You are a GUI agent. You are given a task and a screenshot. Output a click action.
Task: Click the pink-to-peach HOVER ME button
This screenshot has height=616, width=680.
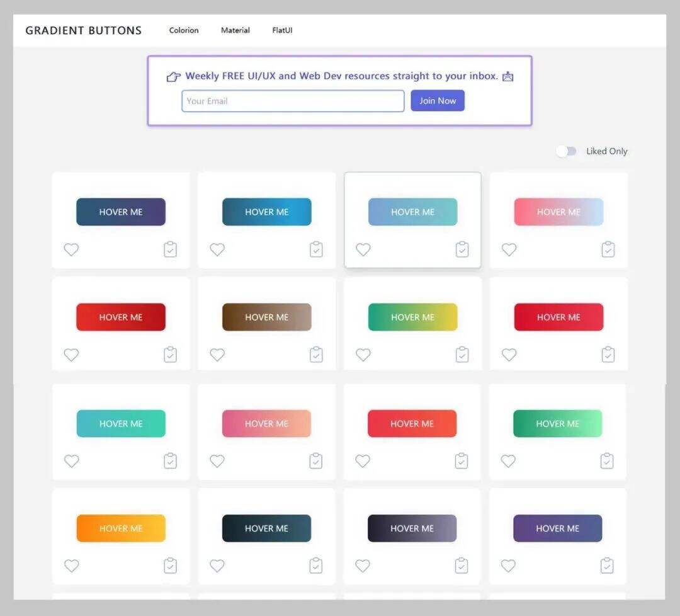point(266,423)
